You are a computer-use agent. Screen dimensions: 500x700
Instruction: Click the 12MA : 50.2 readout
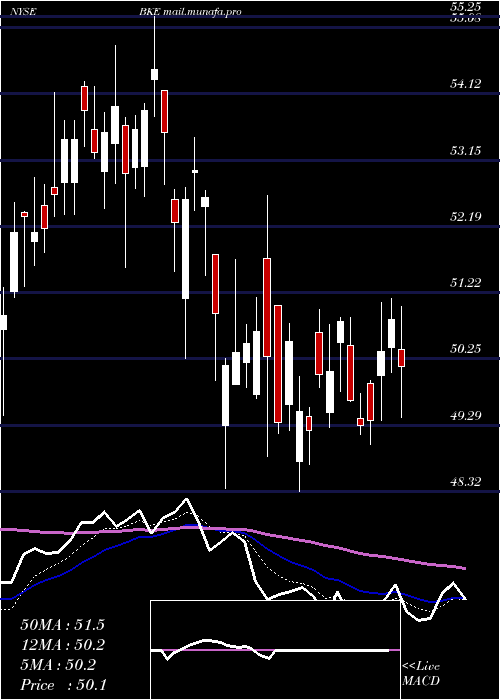click(x=62, y=645)
